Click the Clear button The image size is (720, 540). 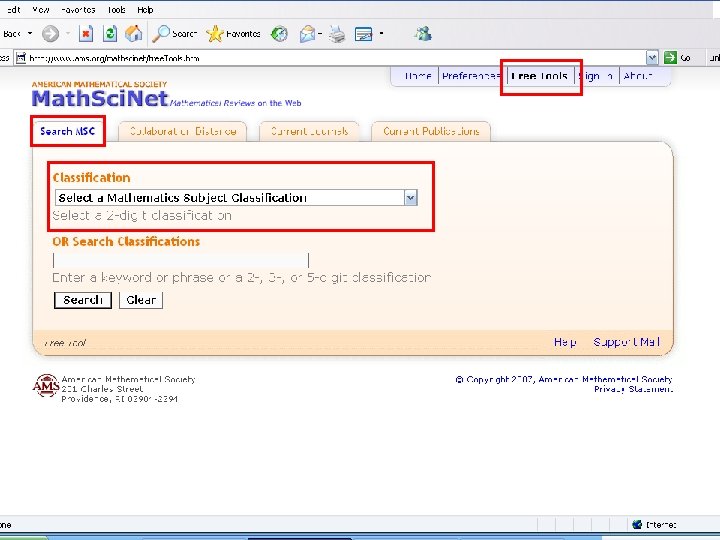point(141,300)
